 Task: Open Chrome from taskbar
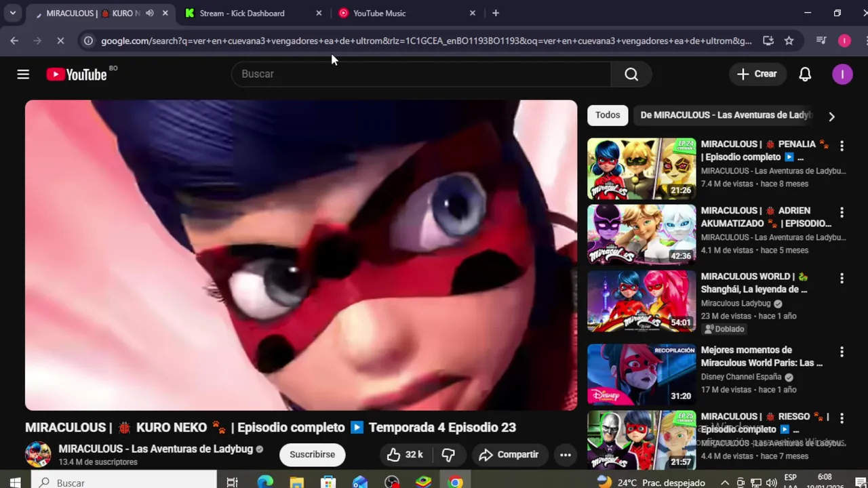point(456,483)
